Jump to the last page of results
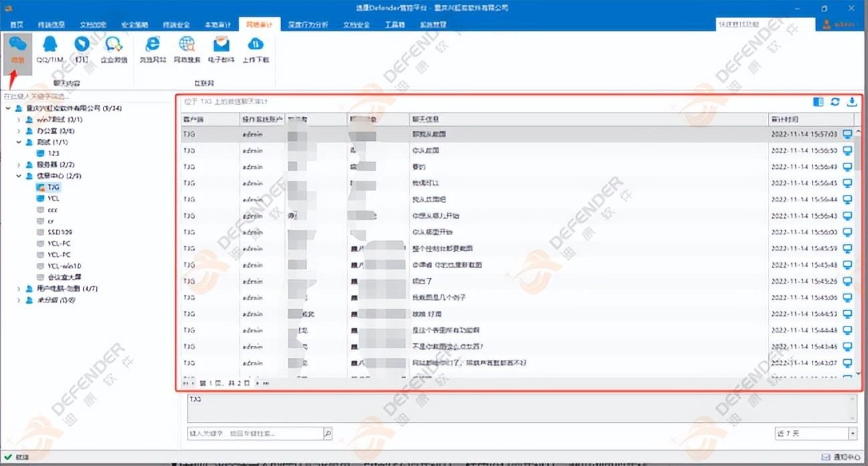 coord(266,384)
